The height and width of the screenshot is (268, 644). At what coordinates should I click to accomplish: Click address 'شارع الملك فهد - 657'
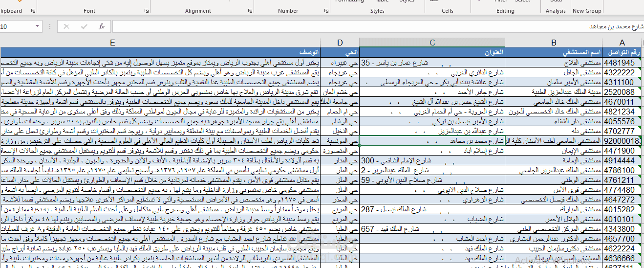coord(390,229)
